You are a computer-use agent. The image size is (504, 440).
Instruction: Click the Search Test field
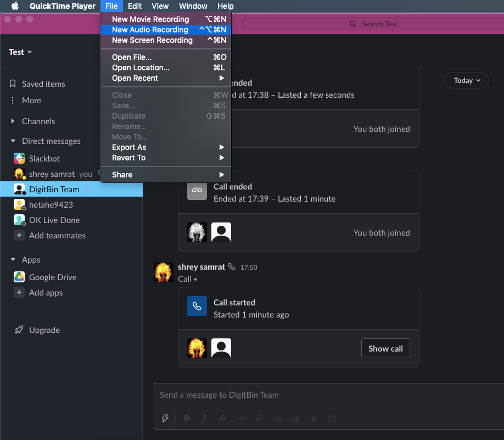pyautogui.click(x=373, y=24)
